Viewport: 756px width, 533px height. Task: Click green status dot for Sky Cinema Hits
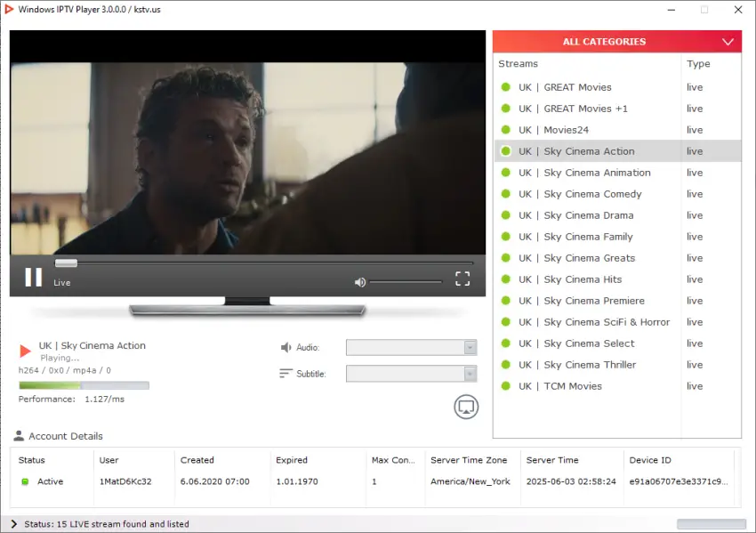click(506, 279)
